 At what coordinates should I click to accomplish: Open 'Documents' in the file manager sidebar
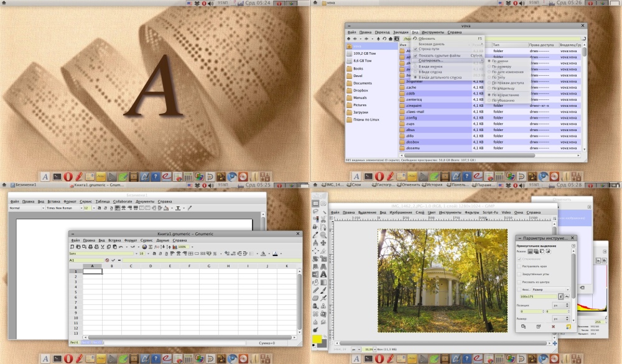click(363, 83)
